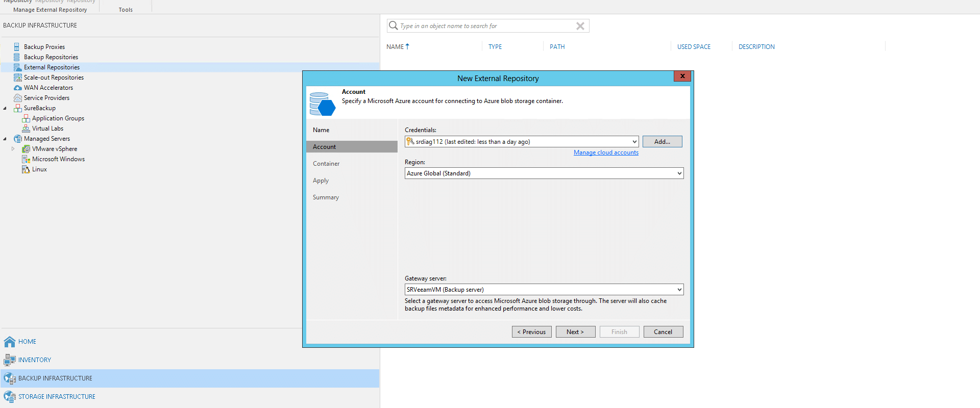Select Application Groups tree item

click(x=58, y=118)
